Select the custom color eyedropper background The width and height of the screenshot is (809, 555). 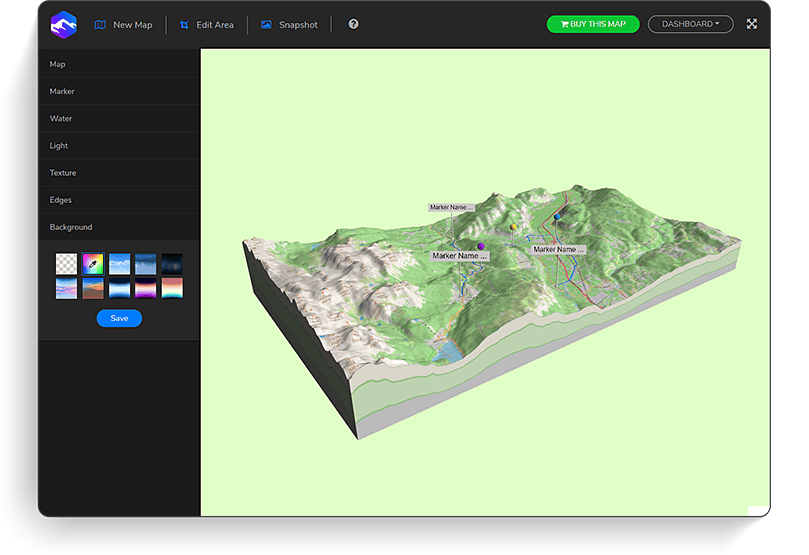(x=93, y=264)
